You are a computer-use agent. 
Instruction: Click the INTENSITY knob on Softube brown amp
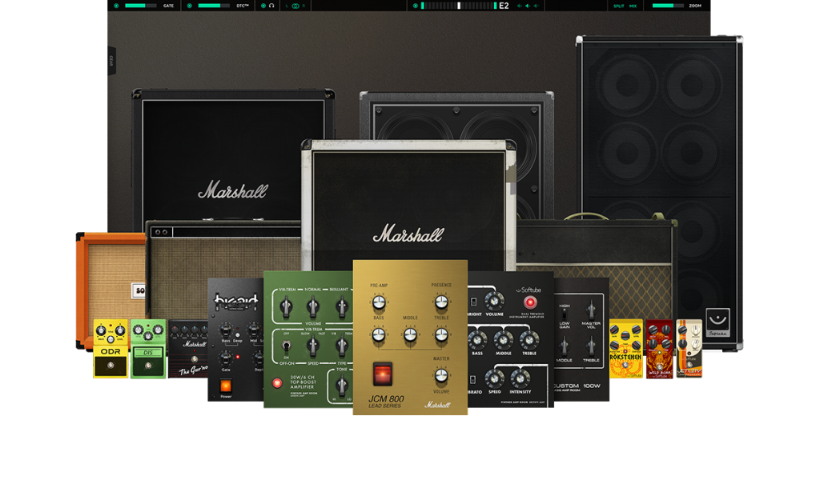[520, 378]
